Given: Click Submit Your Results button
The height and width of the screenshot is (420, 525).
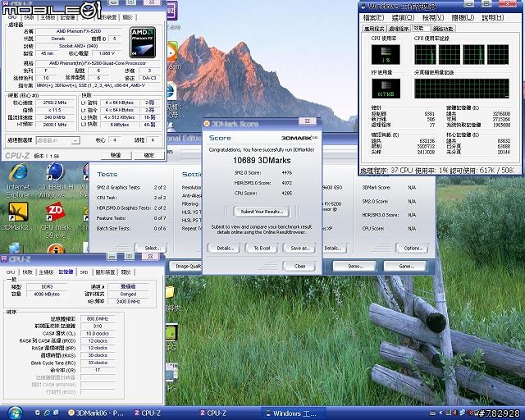Looking at the screenshot, I should point(262,212).
